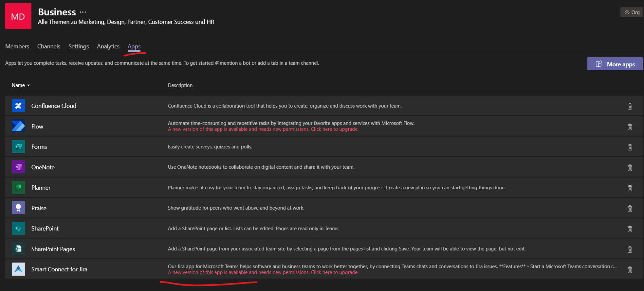Click the Confluence Cloud app icon
The image size is (644, 291).
[18, 106]
